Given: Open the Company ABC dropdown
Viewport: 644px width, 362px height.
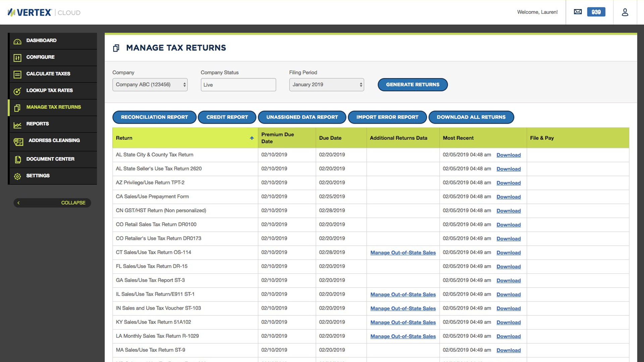Looking at the screenshot, I should (x=150, y=85).
